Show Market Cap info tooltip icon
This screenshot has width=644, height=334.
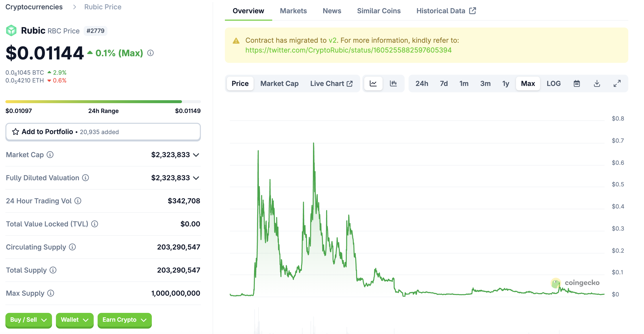tap(50, 155)
